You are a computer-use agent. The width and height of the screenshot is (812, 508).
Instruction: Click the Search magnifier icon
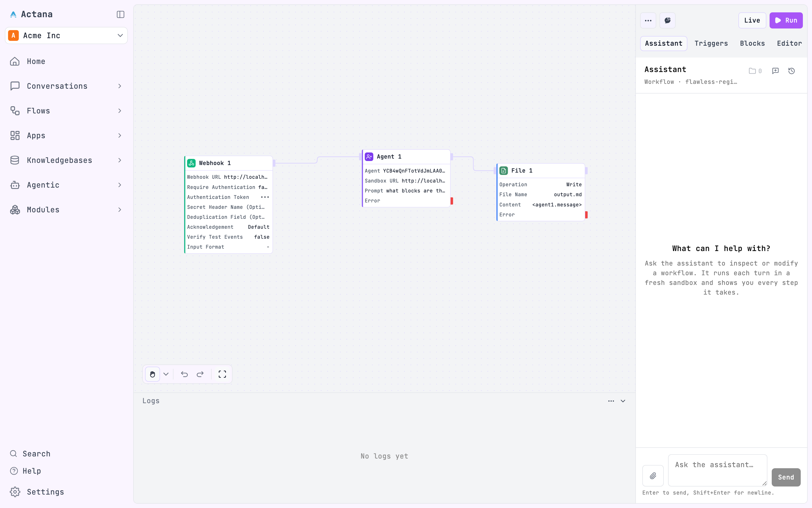point(13,454)
